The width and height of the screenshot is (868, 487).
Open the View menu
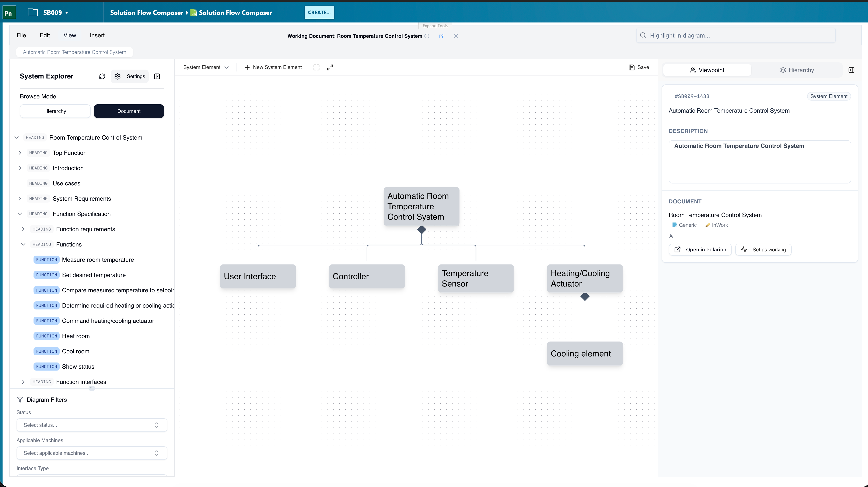pos(70,35)
